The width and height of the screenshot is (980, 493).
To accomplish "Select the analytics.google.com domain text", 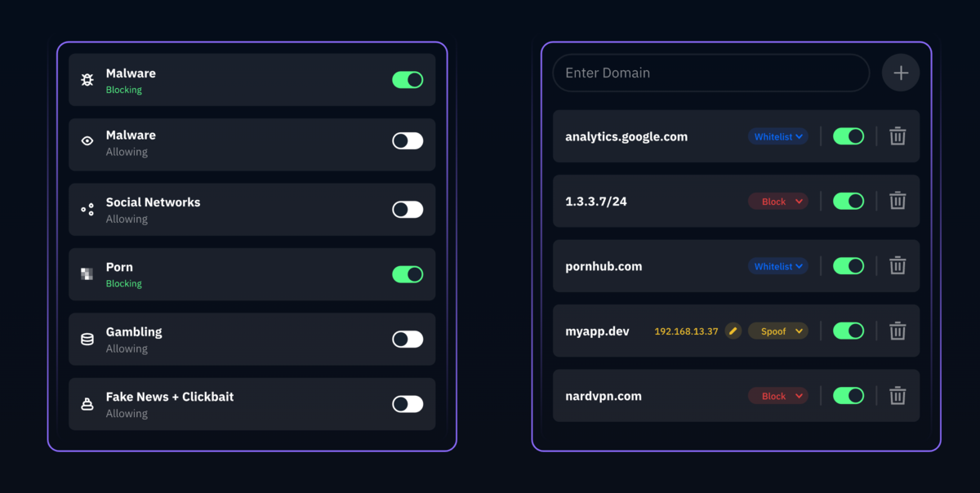I will tap(626, 136).
